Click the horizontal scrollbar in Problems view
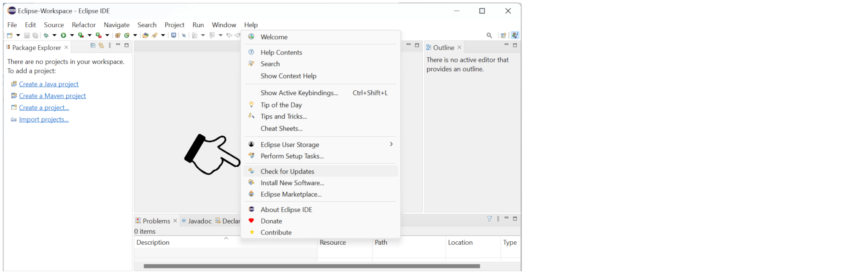This screenshot has width=868, height=273. tap(312, 266)
